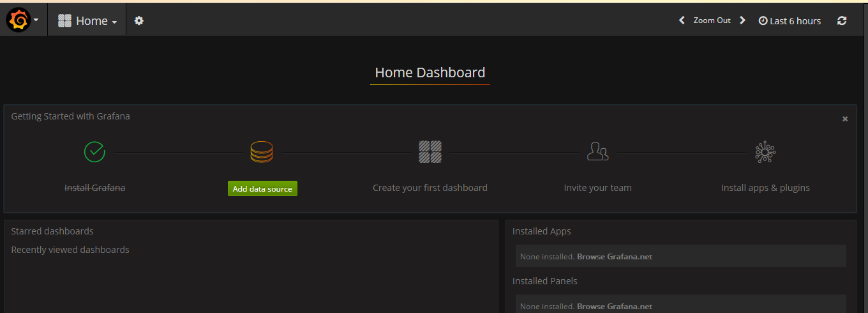
Task: Open Install apps & plugins step
Action: click(765, 188)
